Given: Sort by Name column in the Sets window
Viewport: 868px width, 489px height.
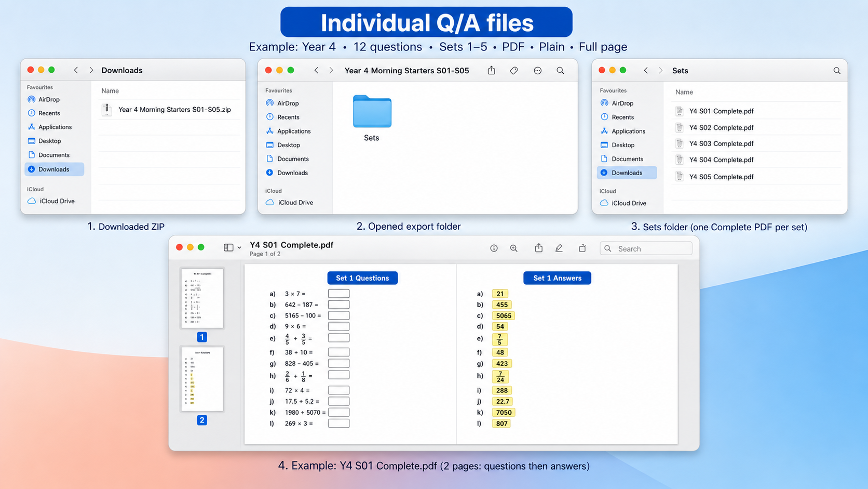Looking at the screenshot, I should (684, 92).
